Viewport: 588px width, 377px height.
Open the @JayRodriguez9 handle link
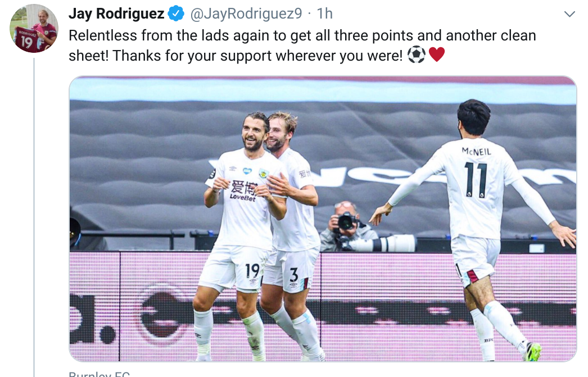coord(246,13)
